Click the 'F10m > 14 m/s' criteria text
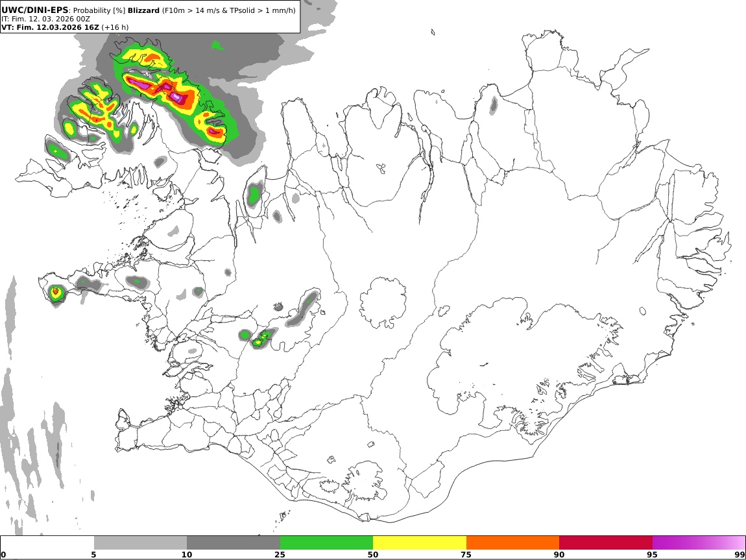The width and height of the screenshot is (746, 560). click(188, 10)
